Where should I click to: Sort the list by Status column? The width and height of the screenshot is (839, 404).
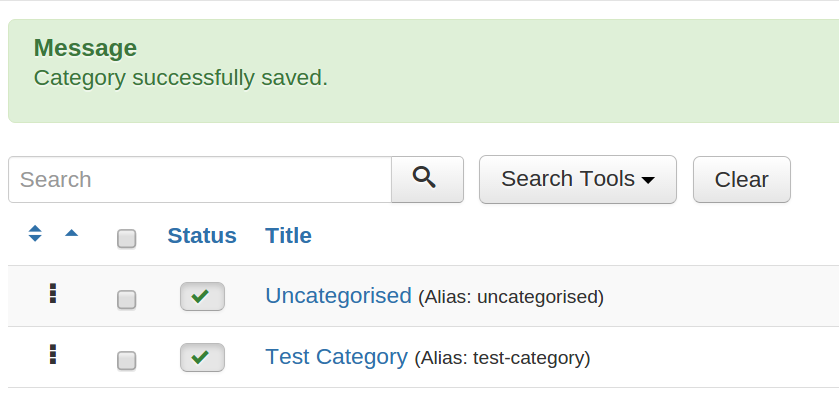click(202, 236)
